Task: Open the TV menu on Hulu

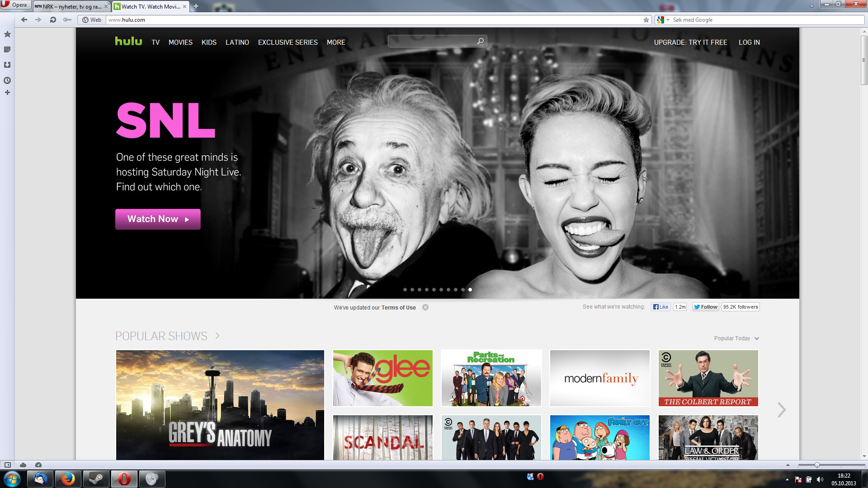Action: (156, 42)
